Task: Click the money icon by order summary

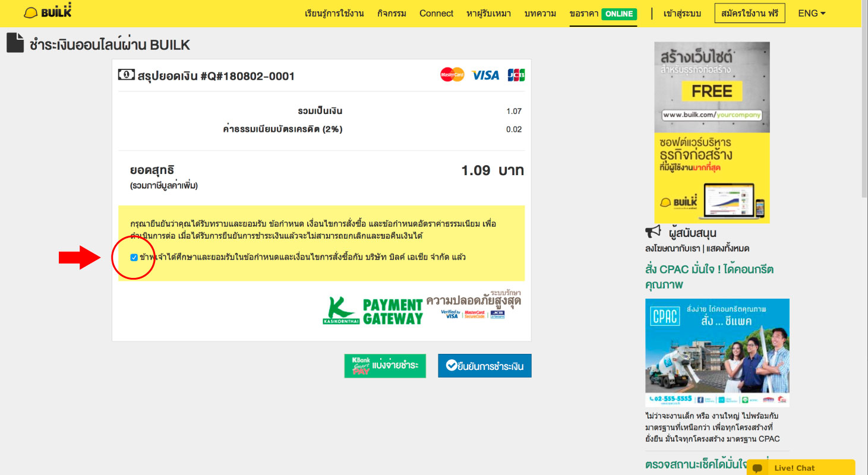Action: (x=126, y=75)
